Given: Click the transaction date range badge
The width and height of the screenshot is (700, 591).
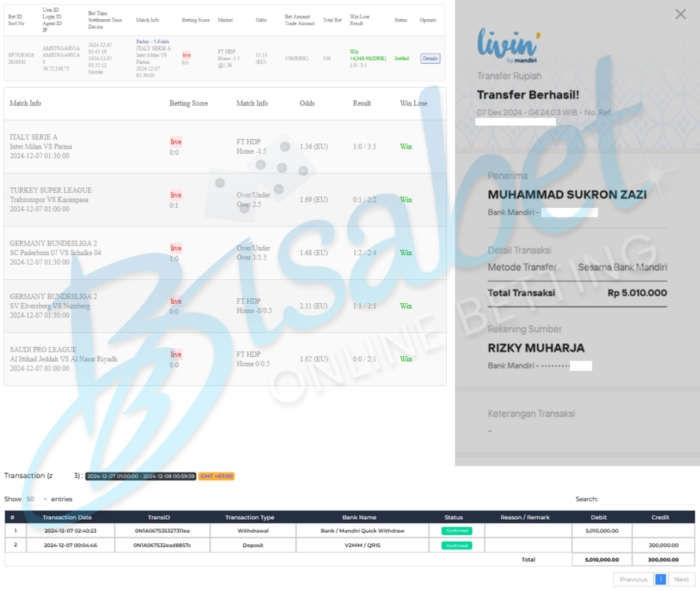Looking at the screenshot, I should (x=141, y=476).
